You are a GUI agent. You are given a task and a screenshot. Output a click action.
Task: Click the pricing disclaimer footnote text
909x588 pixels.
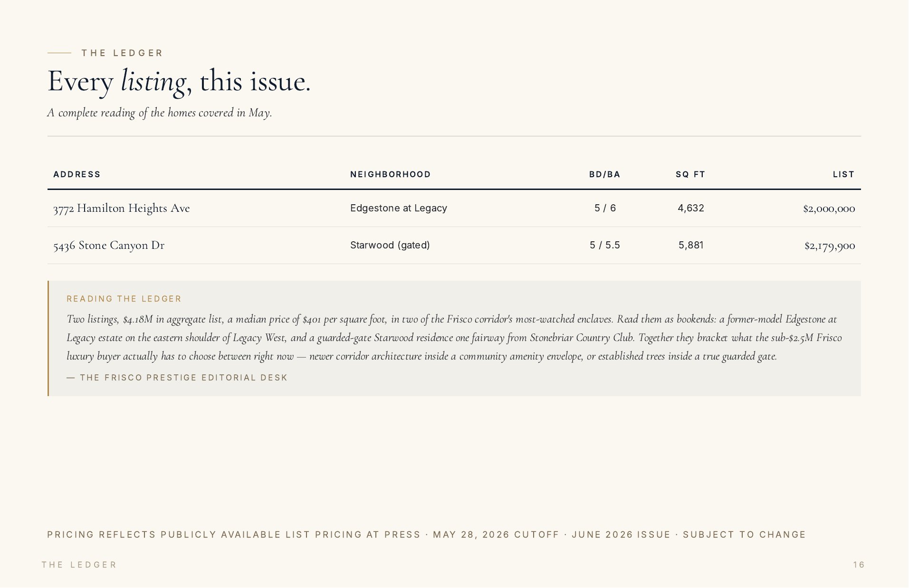click(426, 534)
